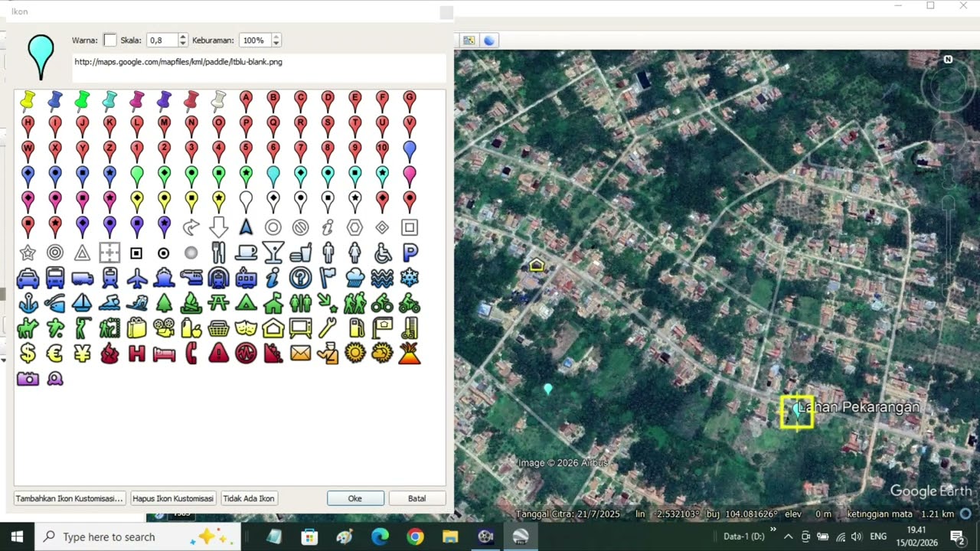This screenshot has height=551, width=980.
Task: Pick the coffee cup icon
Action: pyautogui.click(x=246, y=252)
